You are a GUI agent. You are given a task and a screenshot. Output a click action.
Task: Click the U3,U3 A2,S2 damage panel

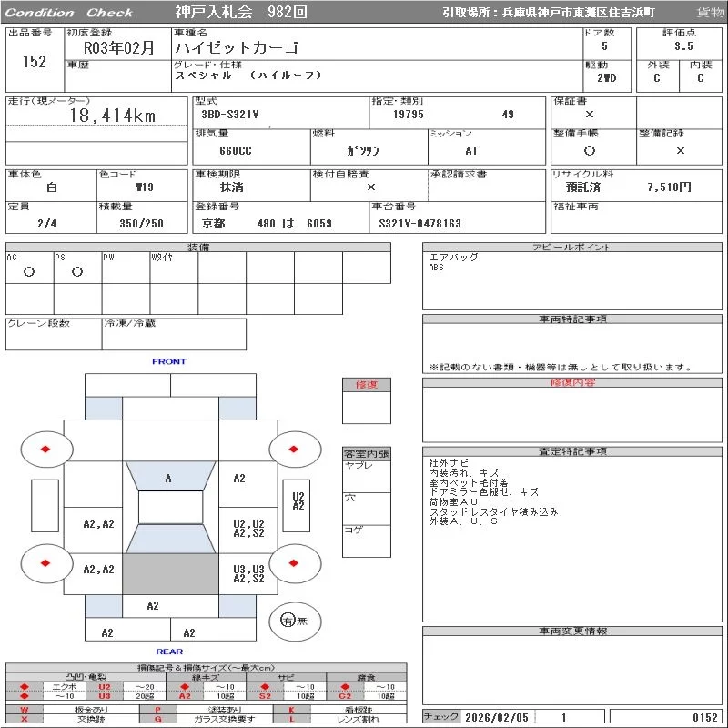[x=248, y=574]
